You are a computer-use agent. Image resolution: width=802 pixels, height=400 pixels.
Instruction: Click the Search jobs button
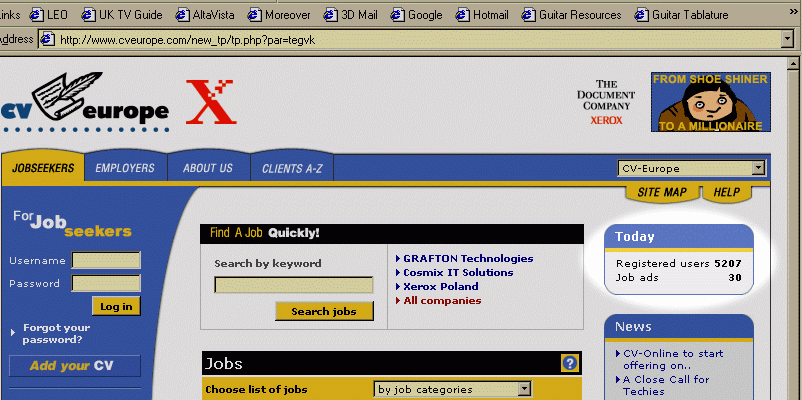coord(324,311)
